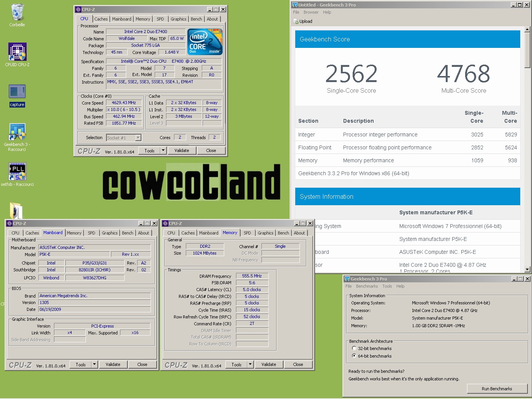Viewport: 532px width, 399px height.
Task: Click the CAS# Latency 5.0 clocks value
Action: [252, 290]
